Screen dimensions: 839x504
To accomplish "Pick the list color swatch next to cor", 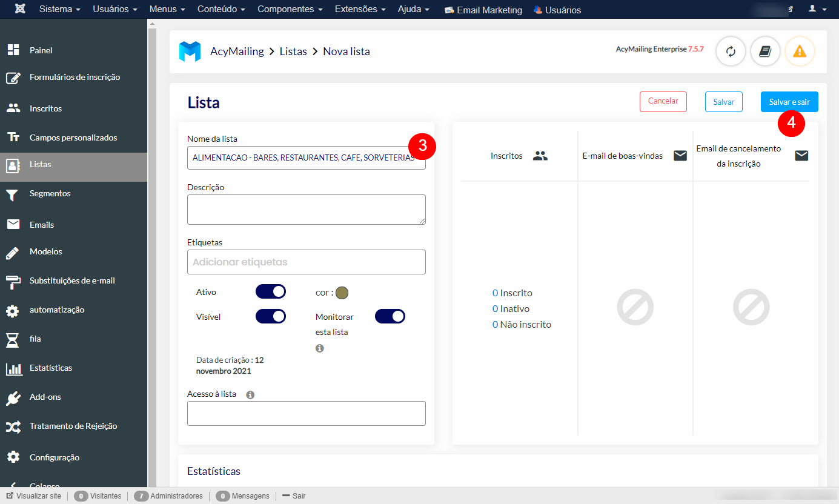I will click(342, 292).
